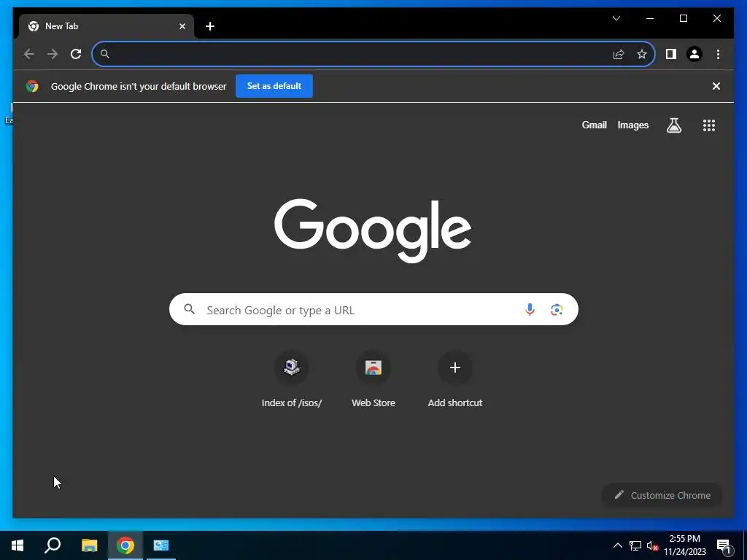The width and height of the screenshot is (747, 560).
Task: Click the Search Google or type a URL box
Action: (373, 309)
